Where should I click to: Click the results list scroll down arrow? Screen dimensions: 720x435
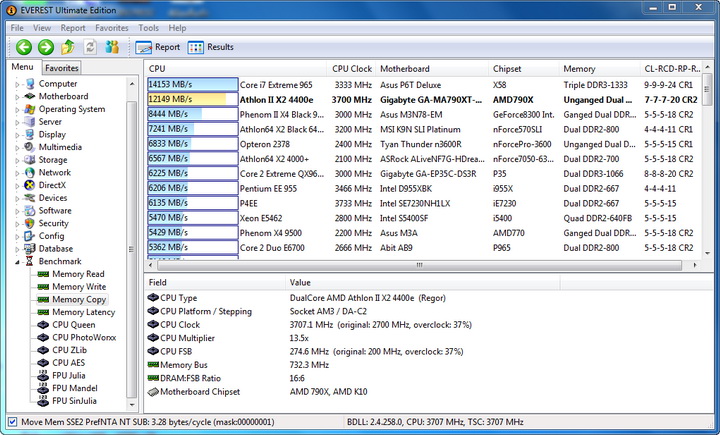[708, 253]
